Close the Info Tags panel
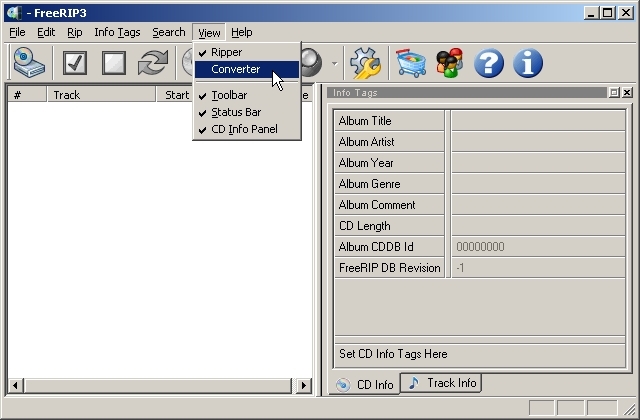The image size is (640, 420). pos(627,93)
